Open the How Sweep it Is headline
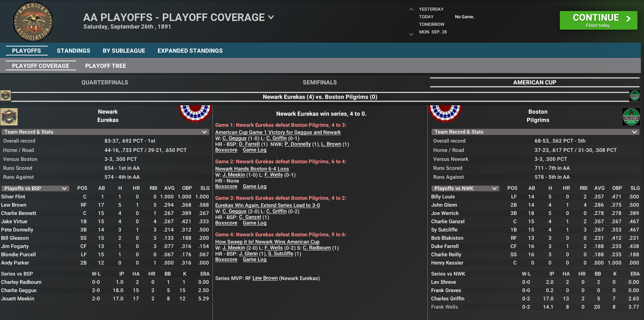The height and width of the screenshot is (320, 644). [x=267, y=241]
